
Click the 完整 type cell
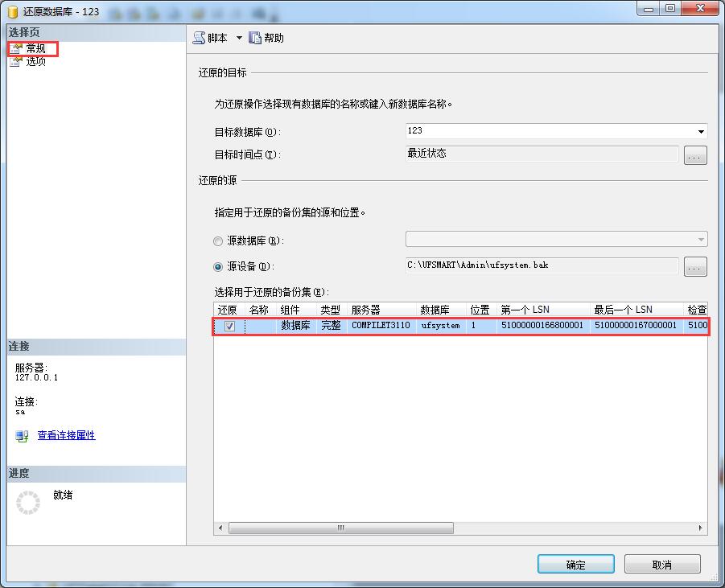331,326
